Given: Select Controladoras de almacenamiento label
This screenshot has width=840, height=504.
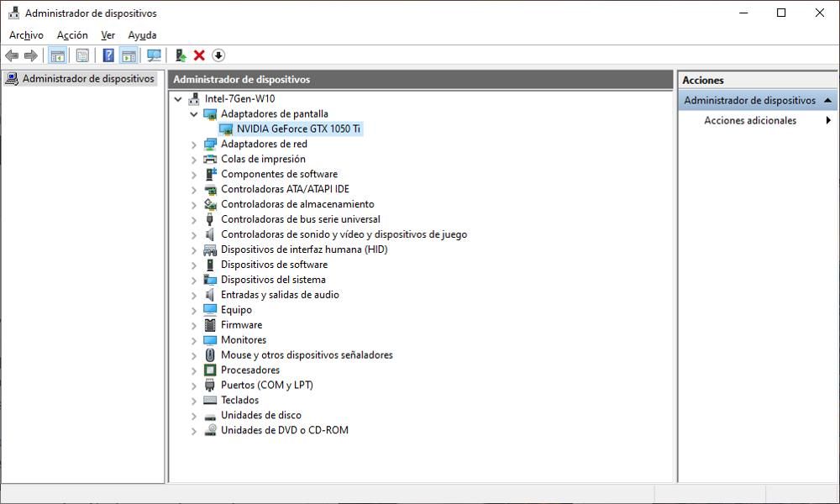Looking at the screenshot, I should (297, 204).
